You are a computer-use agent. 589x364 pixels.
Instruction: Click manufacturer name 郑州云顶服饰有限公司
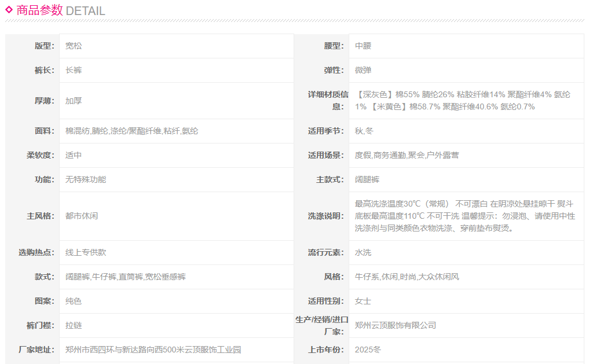(396, 325)
